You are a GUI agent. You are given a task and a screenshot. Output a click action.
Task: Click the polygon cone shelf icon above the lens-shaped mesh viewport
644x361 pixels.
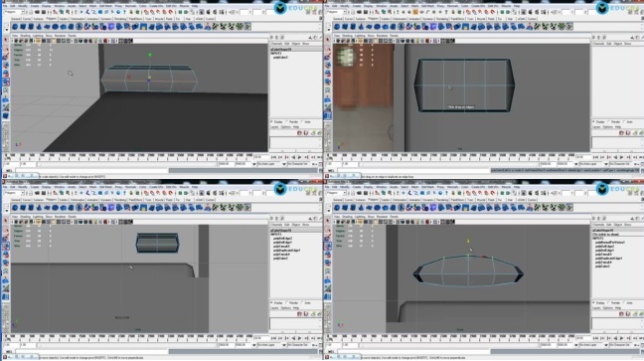(361, 208)
